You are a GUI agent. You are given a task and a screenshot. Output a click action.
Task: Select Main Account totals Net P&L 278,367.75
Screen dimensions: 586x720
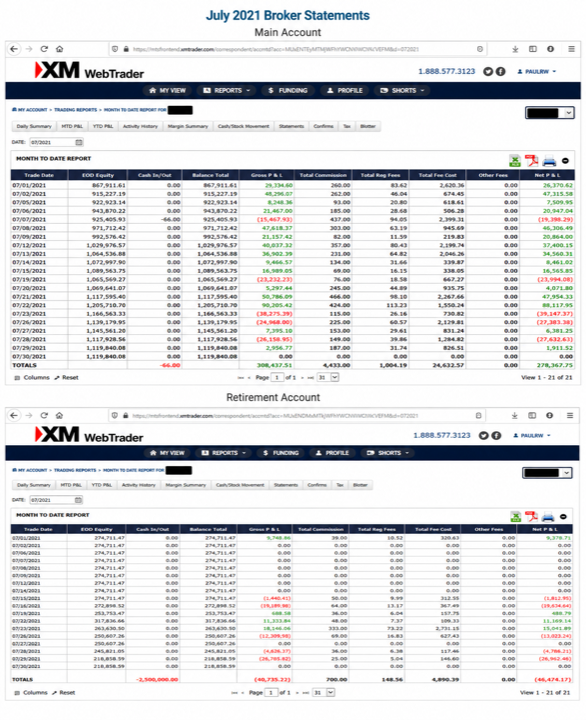555,366
